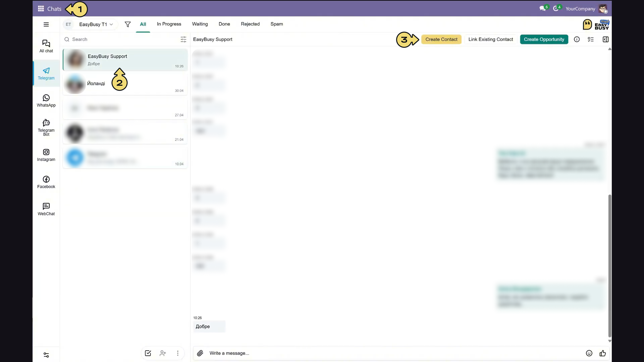Open the WhatsApp channel
The image size is (644, 362).
point(46,101)
